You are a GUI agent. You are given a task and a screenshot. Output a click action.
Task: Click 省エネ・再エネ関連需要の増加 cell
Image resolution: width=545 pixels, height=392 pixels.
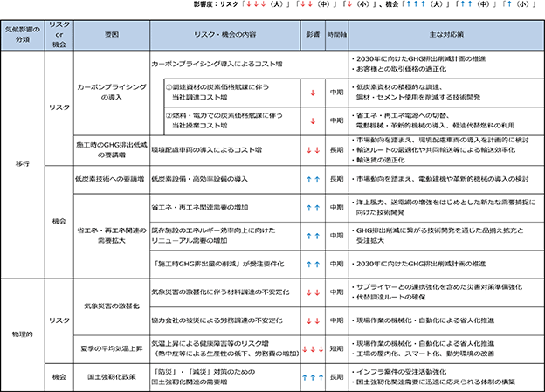[x=225, y=208]
